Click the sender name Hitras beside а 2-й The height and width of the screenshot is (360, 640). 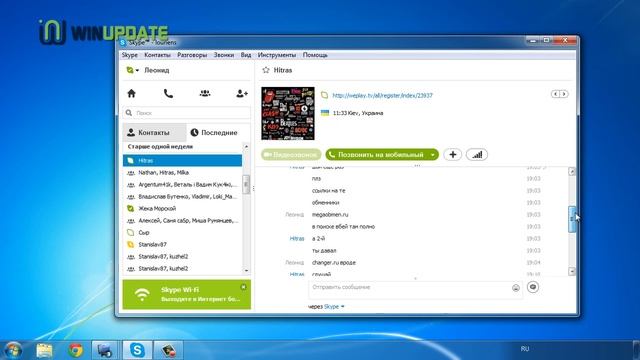pyautogui.click(x=297, y=239)
